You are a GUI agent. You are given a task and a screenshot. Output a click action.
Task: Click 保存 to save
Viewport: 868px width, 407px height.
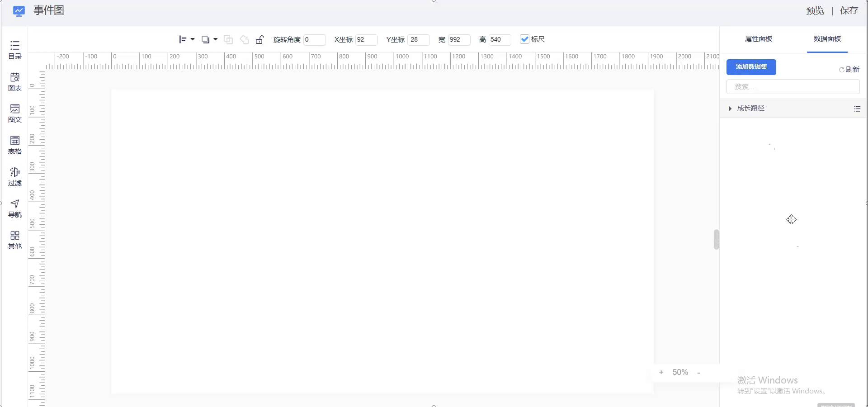tap(849, 11)
